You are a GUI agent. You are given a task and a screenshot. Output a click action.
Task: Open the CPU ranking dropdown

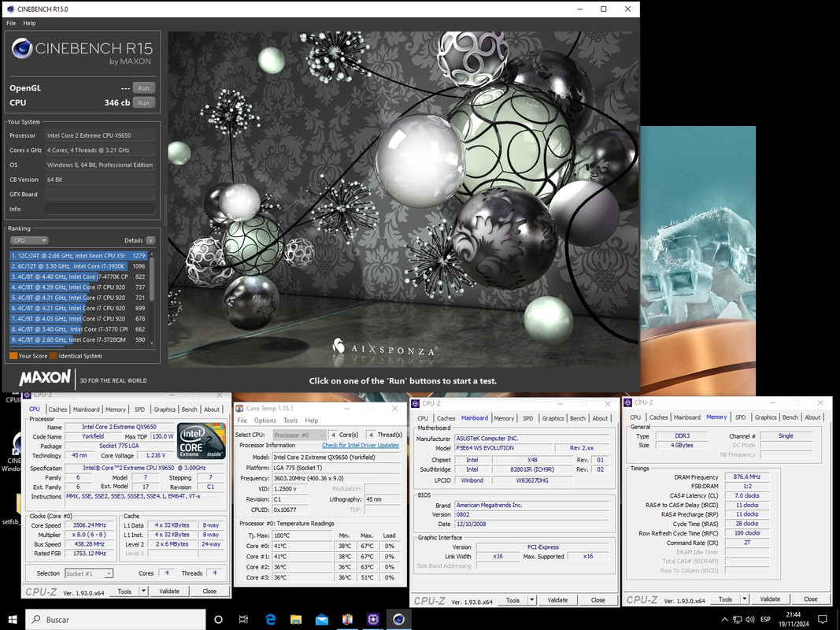[29, 240]
